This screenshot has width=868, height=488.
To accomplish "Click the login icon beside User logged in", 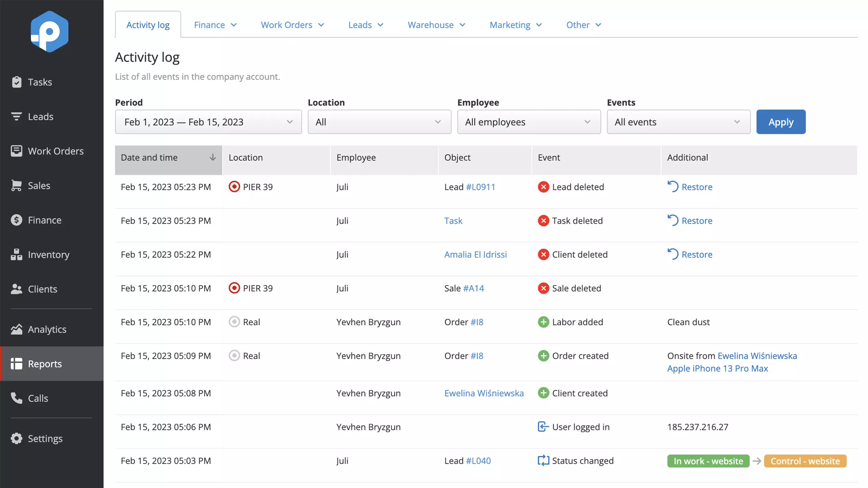I will coord(543,427).
